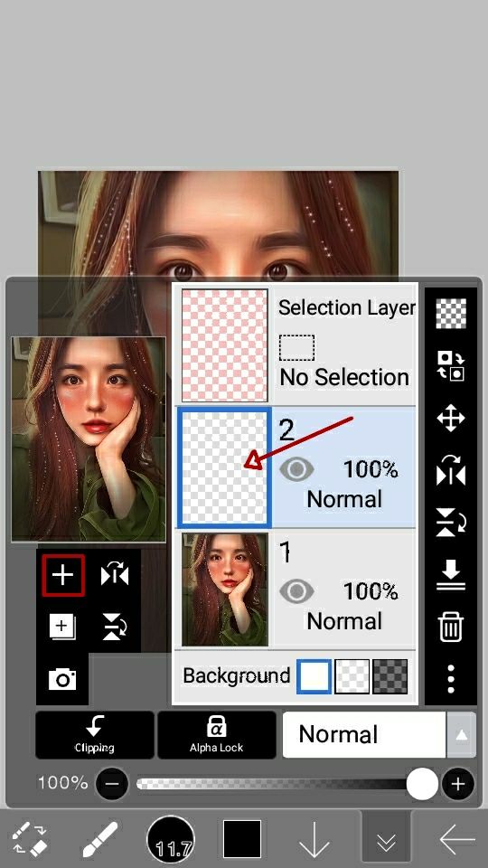Hide layer 1 using its eye icon

pyautogui.click(x=296, y=591)
